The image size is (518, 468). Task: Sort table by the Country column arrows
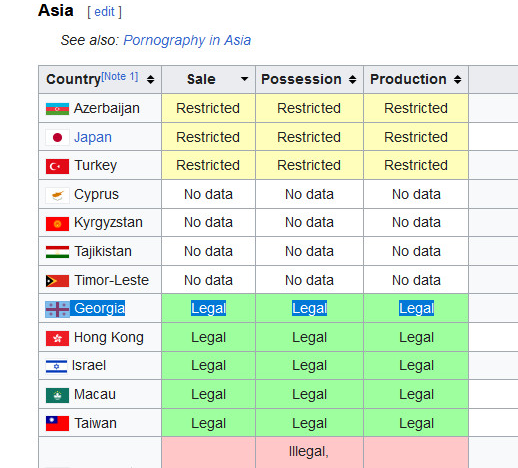click(151, 79)
